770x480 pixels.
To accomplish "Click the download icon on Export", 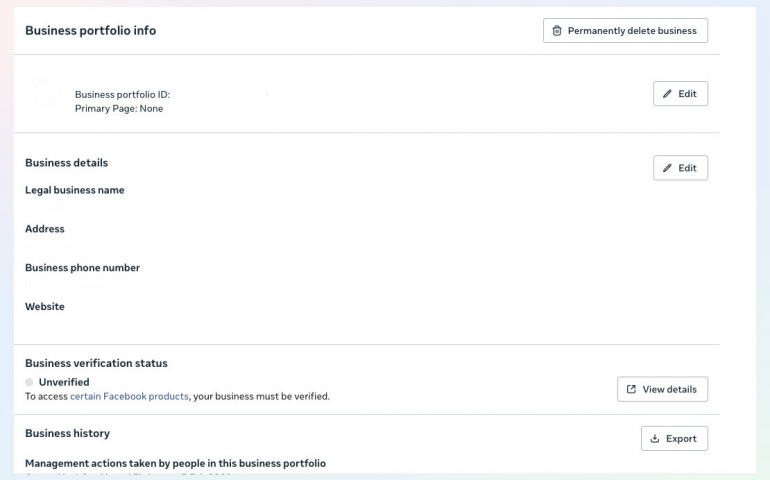I will pyautogui.click(x=655, y=438).
